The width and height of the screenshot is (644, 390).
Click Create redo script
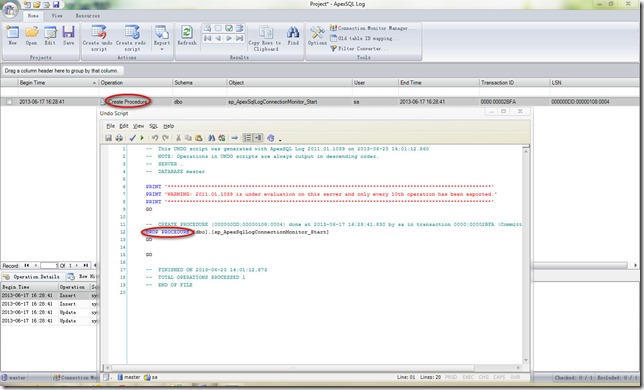point(132,38)
